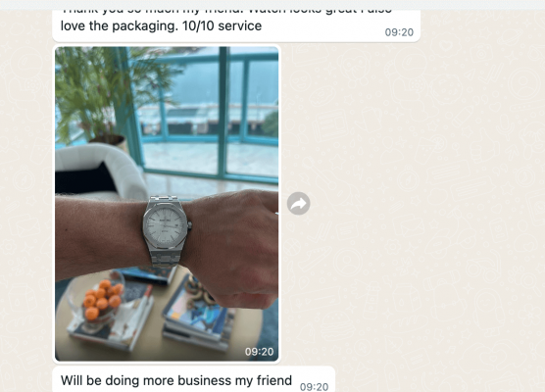The height and width of the screenshot is (392, 545).
Task: Click the 09:20 timestamp of the top message
Action: click(x=399, y=32)
